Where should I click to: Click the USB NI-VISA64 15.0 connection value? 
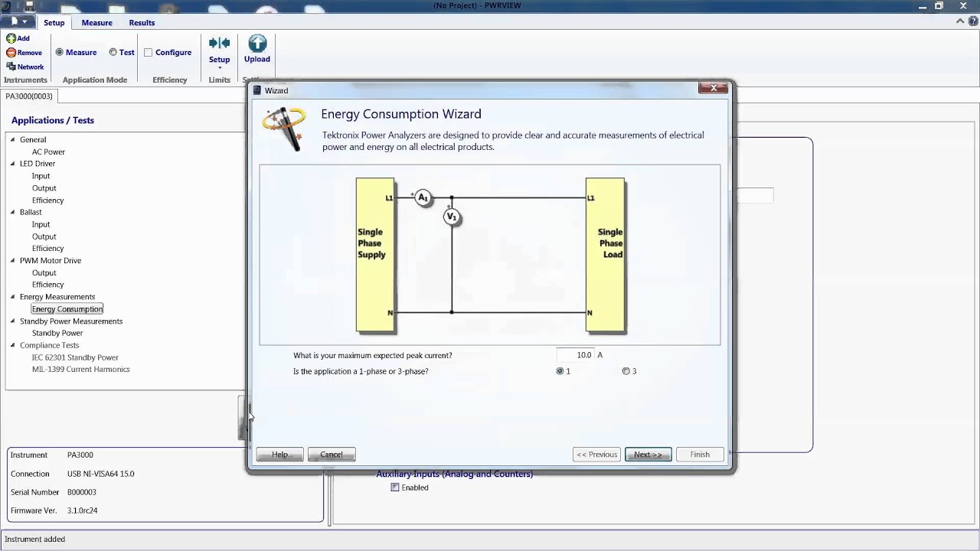100,474
